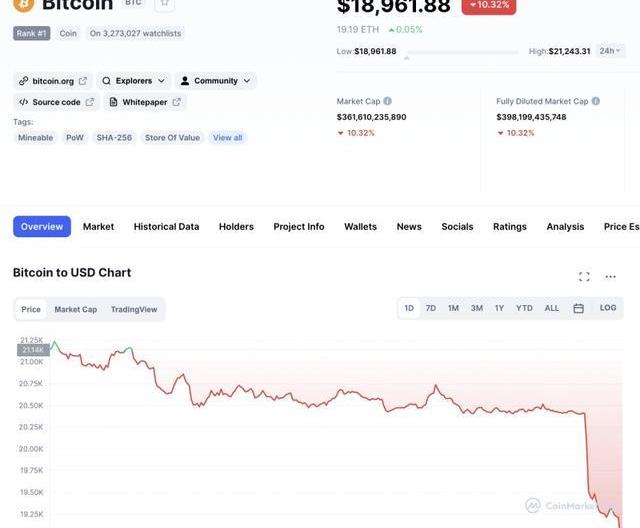Select the 7D chart timeframe

(x=431, y=308)
